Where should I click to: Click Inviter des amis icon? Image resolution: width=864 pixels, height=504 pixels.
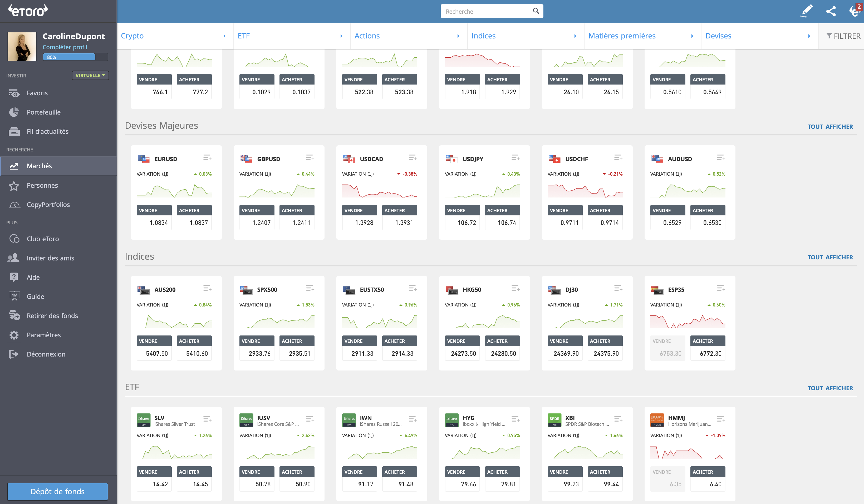tap(13, 258)
